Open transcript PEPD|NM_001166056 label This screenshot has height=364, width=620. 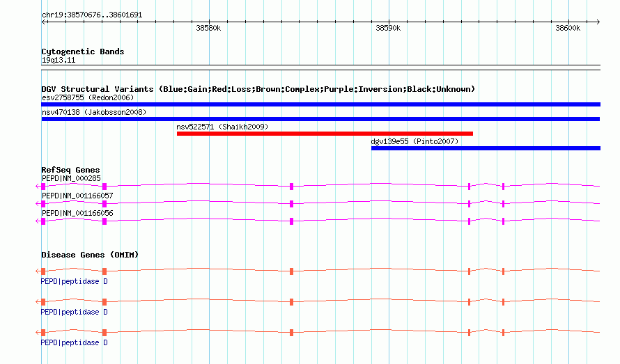(77, 214)
